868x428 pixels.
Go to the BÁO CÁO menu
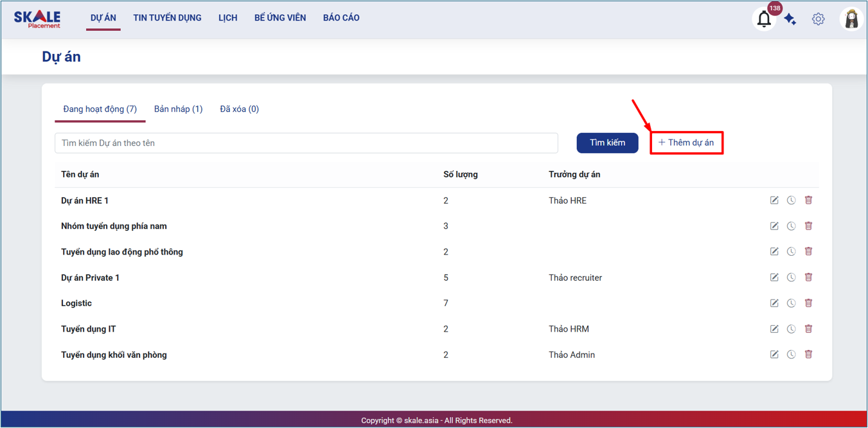point(341,18)
